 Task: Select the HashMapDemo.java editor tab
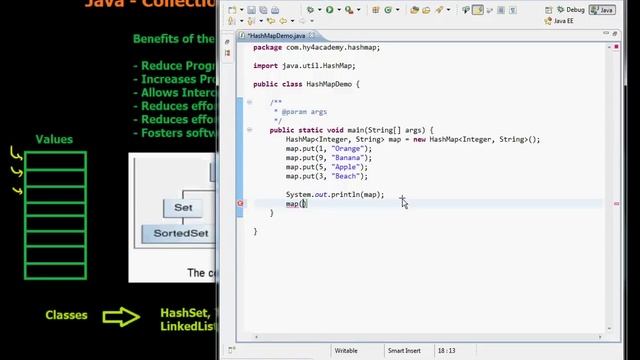[276, 36]
